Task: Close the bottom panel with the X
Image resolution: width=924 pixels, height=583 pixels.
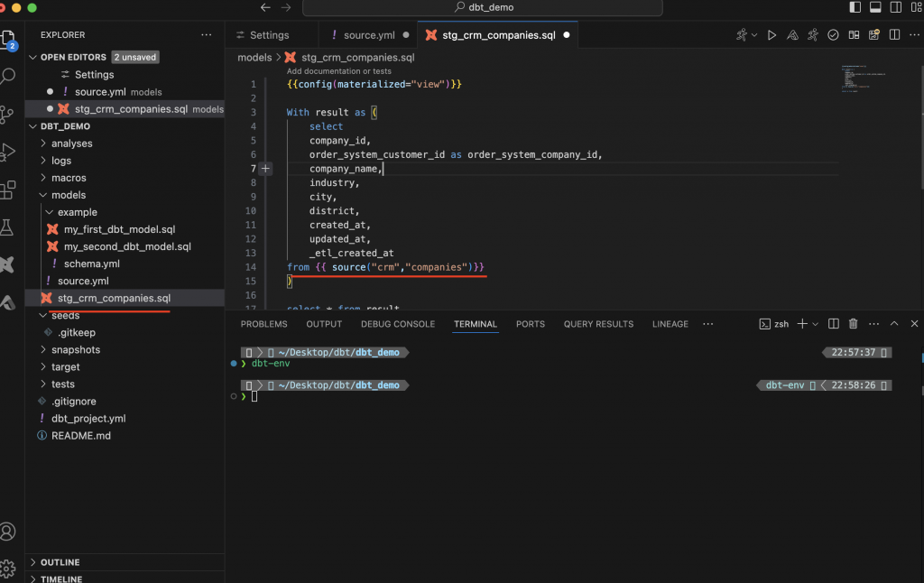Action: coord(914,324)
